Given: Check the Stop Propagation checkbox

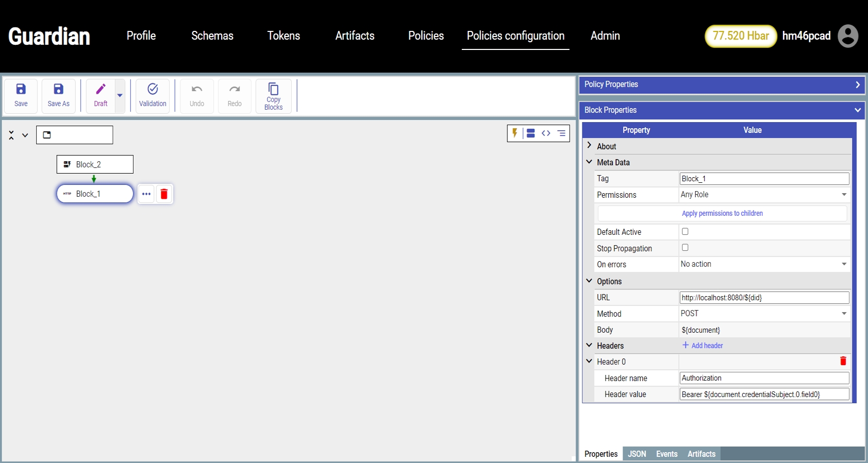Looking at the screenshot, I should pyautogui.click(x=685, y=248).
